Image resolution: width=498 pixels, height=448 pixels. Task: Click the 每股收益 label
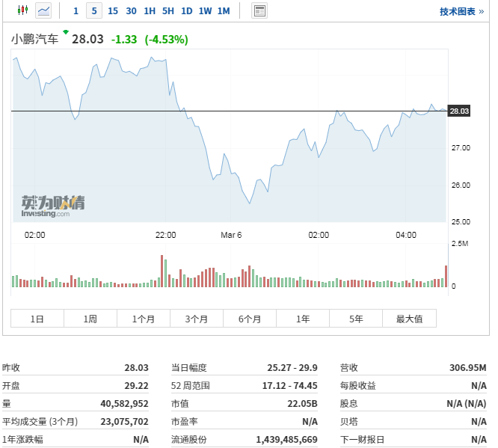coord(358,386)
